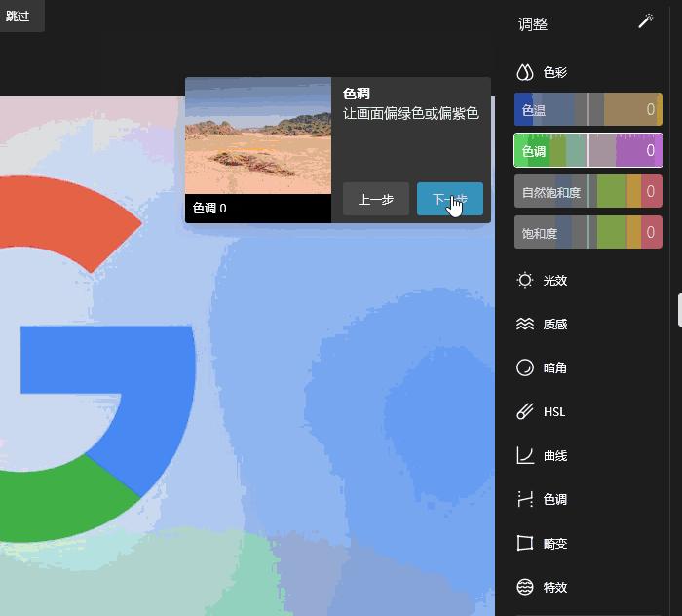Image resolution: width=682 pixels, height=616 pixels.
Task: Click the 色温 value 0
Action: tap(650, 109)
